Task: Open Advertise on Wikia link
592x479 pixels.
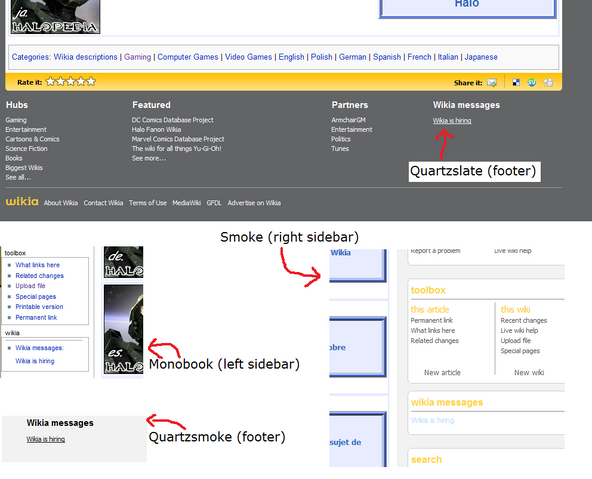Action: [254, 203]
